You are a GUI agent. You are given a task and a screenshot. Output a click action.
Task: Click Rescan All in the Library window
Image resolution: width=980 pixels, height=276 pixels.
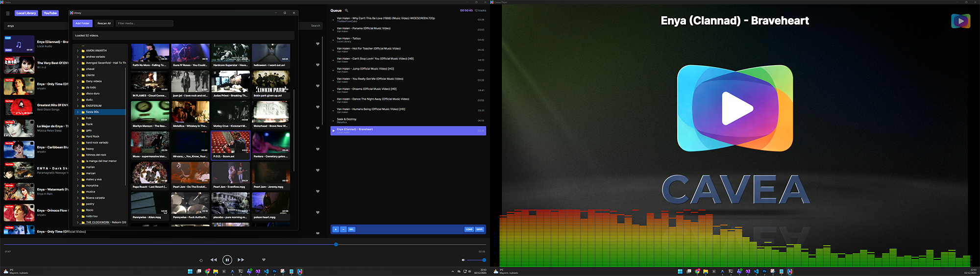click(x=104, y=23)
